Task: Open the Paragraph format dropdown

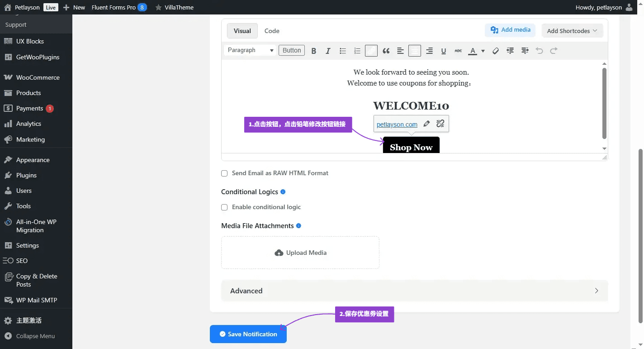Action: point(251,50)
